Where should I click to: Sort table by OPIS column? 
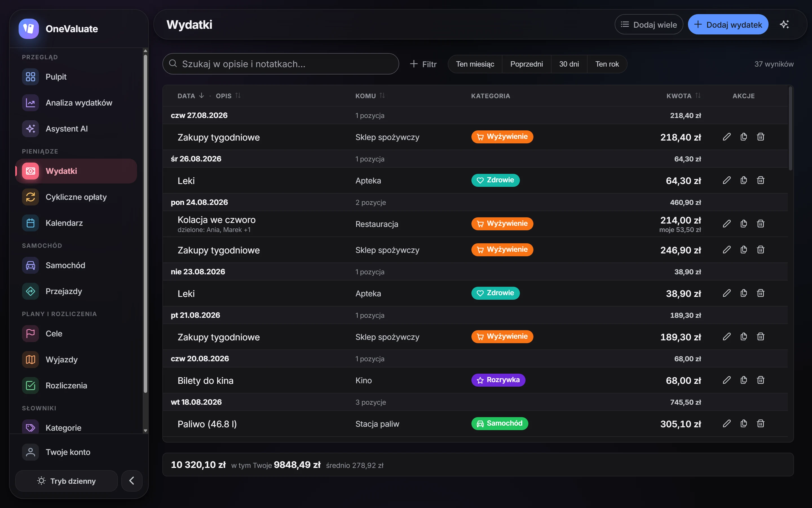[228, 96]
